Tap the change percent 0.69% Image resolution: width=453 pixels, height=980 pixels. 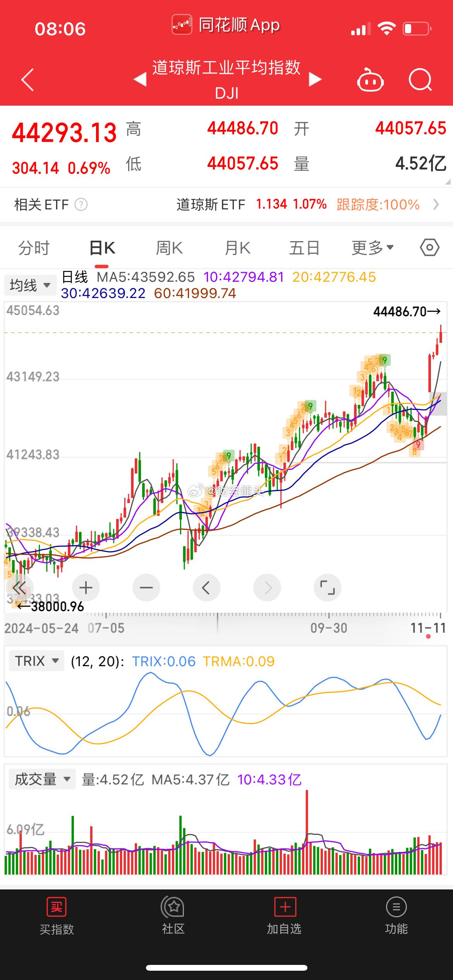point(89,168)
